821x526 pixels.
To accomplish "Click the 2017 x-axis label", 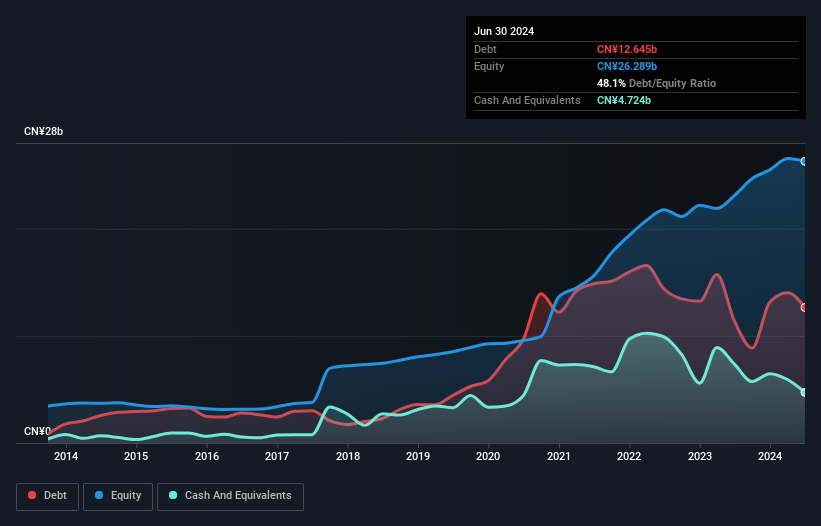I will click(x=277, y=456).
